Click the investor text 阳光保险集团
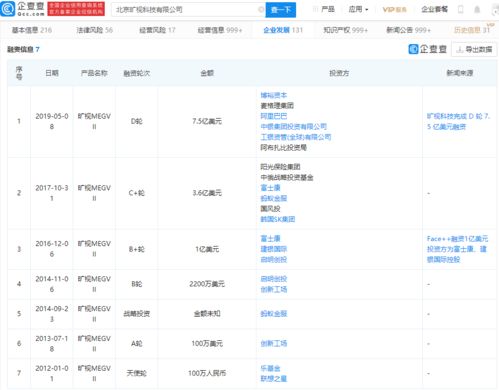The image size is (499, 390). 280,167
